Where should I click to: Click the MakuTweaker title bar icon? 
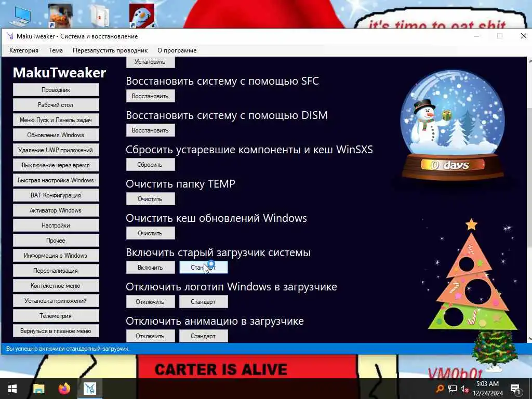pos(10,36)
